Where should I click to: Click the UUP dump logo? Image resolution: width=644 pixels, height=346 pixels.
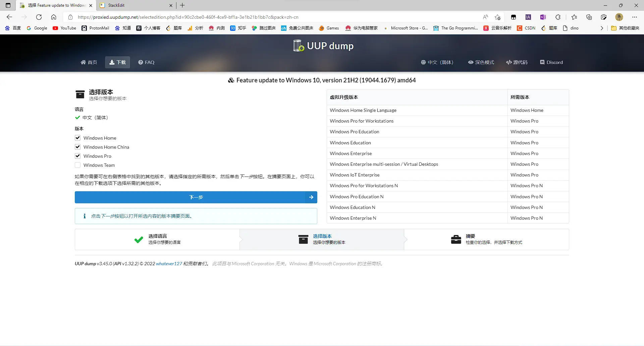[323, 46]
